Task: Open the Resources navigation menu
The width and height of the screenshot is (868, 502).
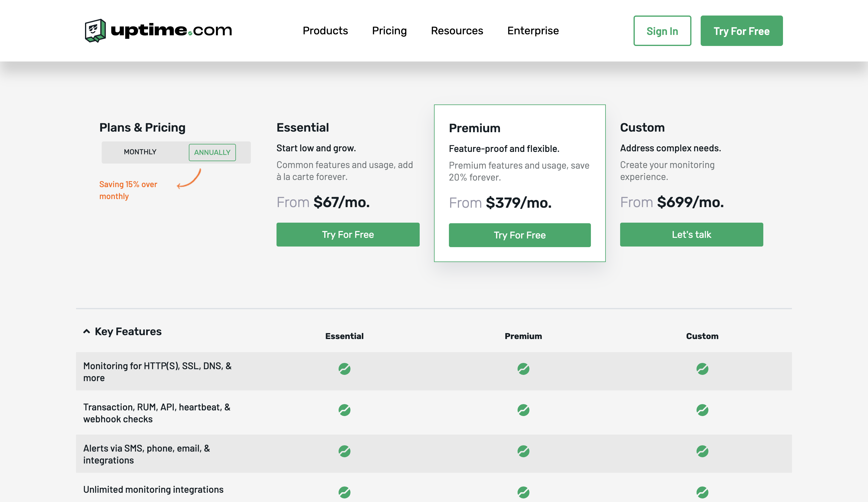Action: click(457, 30)
